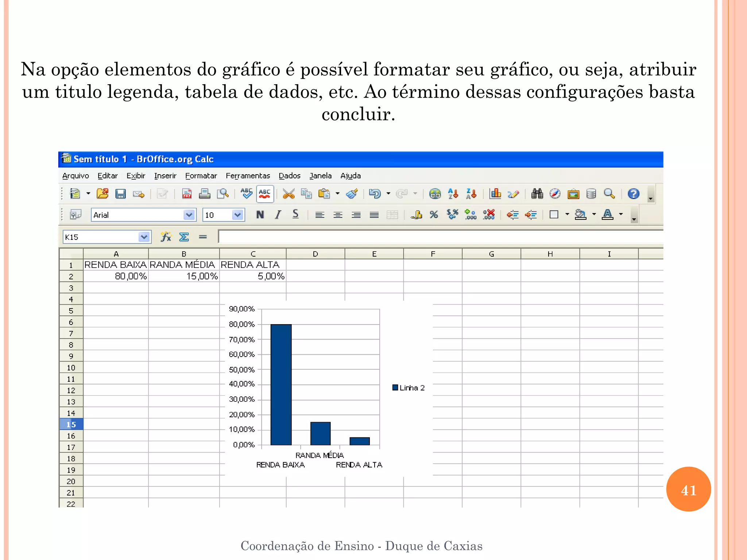The height and width of the screenshot is (560, 747).
Task: Click the New spreadsheet icon
Action: (75, 194)
